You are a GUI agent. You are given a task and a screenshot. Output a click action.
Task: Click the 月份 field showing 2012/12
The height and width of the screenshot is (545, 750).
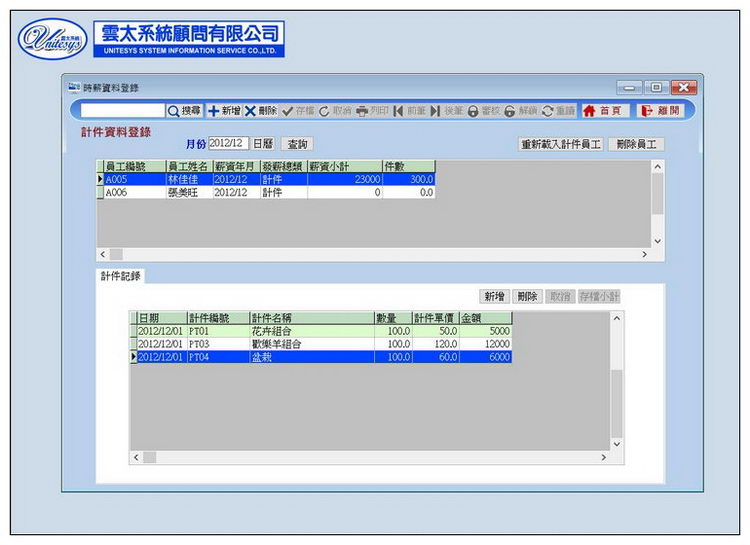click(x=228, y=143)
